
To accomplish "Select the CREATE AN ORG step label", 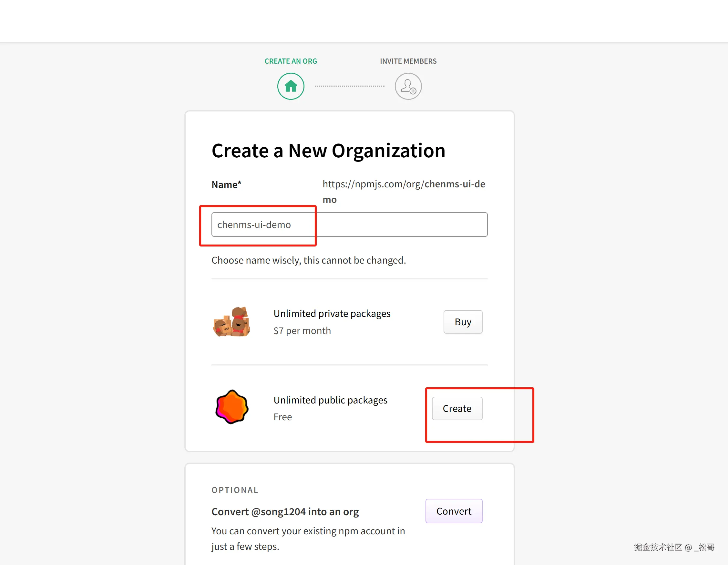I will 291,61.
